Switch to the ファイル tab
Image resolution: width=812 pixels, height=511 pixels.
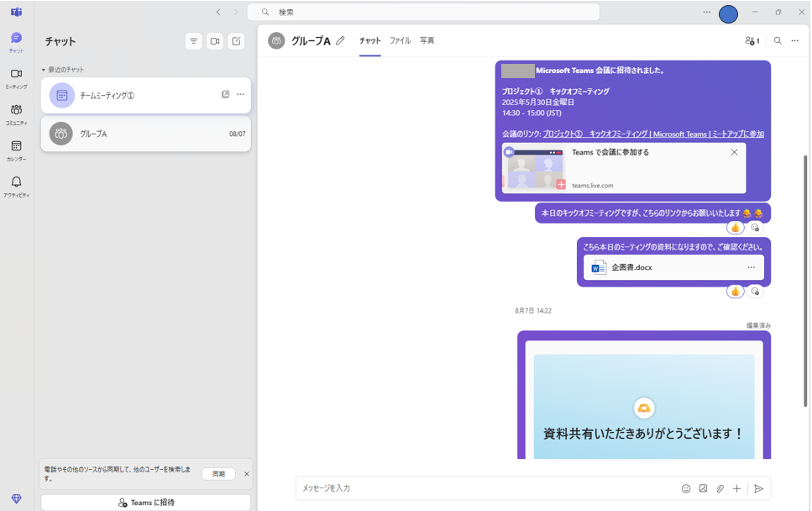coord(401,40)
